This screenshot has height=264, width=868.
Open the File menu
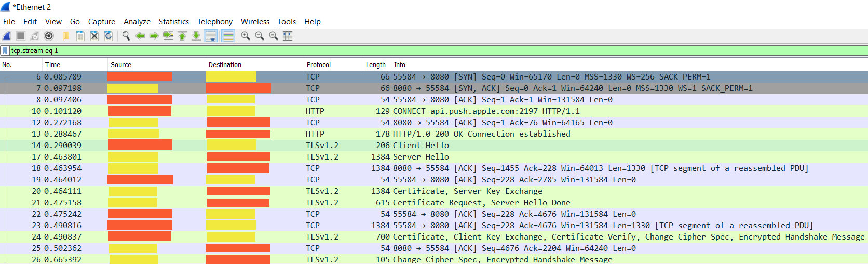9,22
